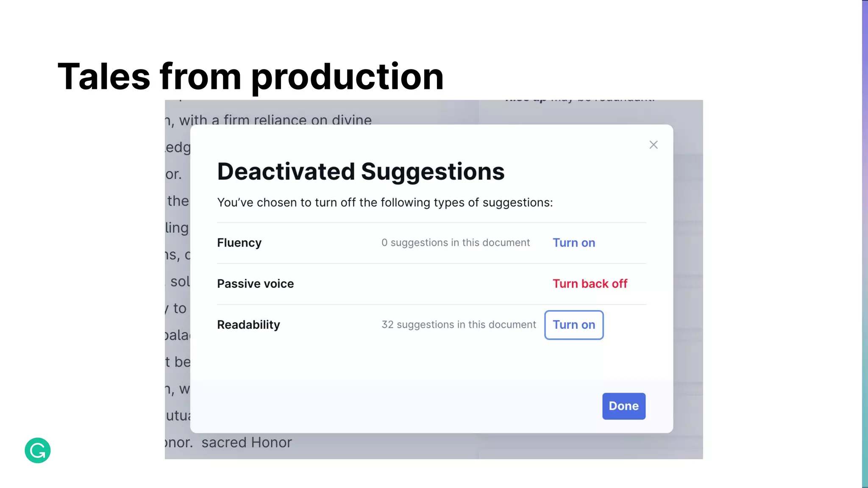This screenshot has width=868, height=488.
Task: Click the '0 suggestions in this document' text
Action: tap(455, 243)
